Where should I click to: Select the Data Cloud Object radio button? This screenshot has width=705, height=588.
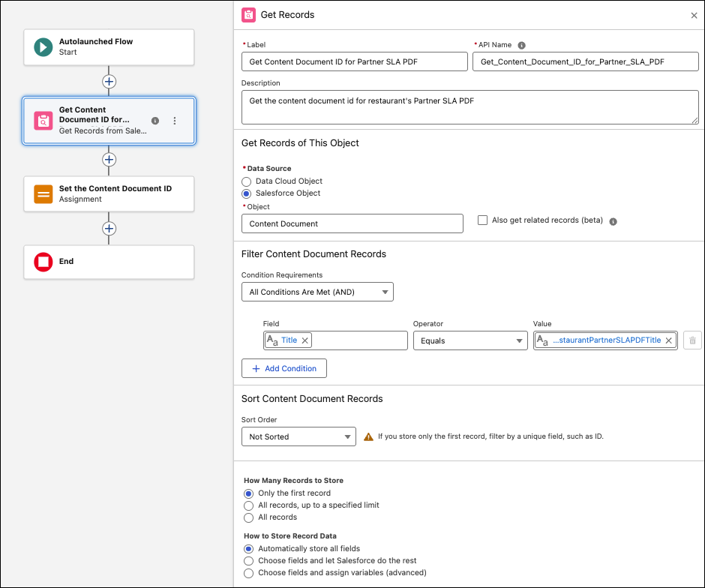pos(246,181)
